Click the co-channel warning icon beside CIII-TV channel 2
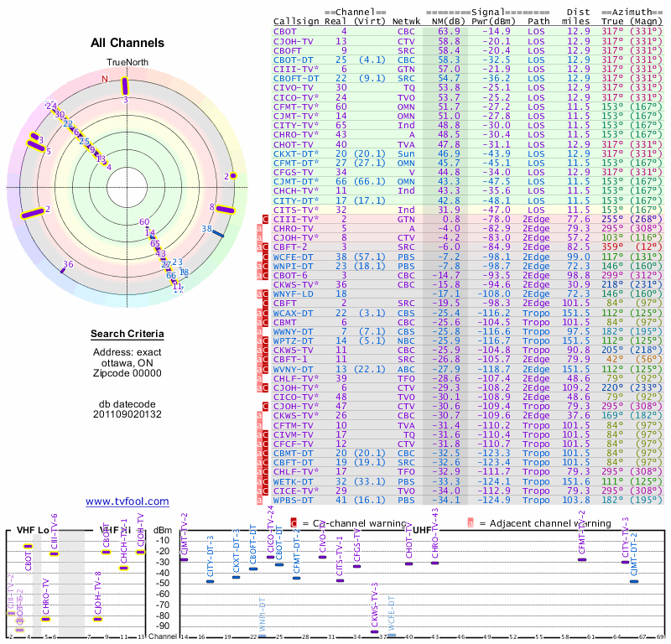 click(x=267, y=219)
